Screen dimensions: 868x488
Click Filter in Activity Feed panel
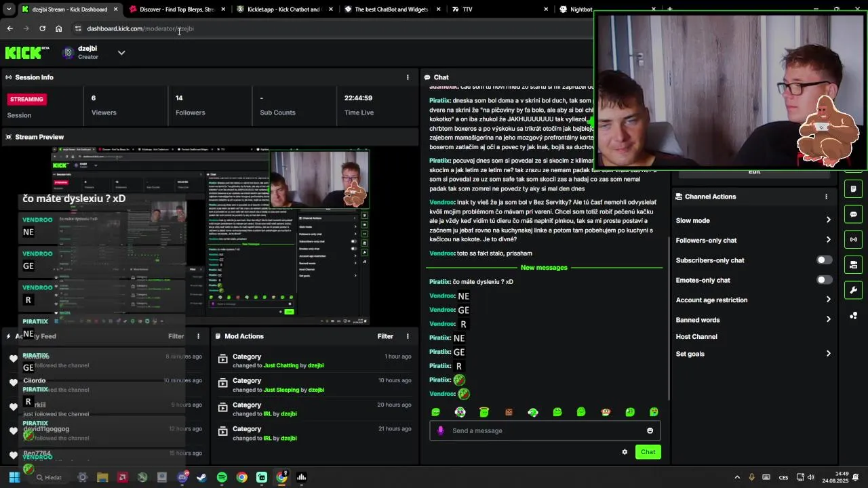pos(176,336)
